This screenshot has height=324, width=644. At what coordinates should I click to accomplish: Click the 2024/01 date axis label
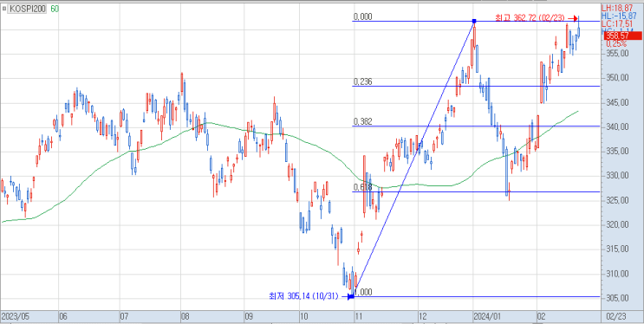(487, 317)
